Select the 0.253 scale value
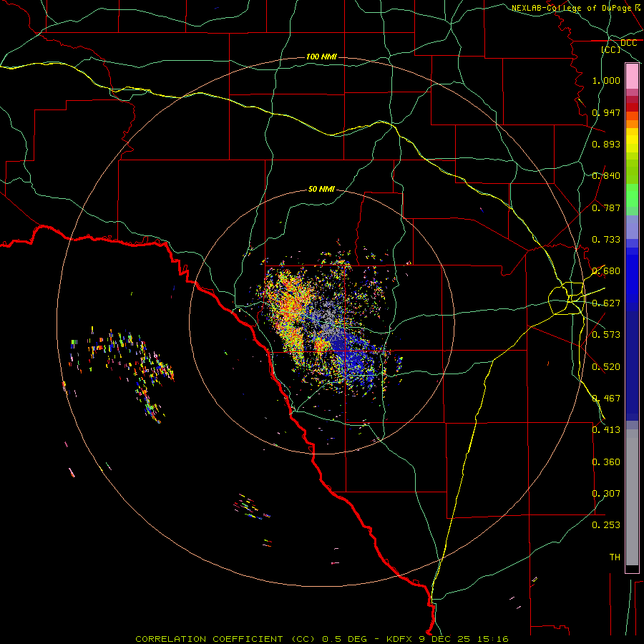644x644 pixels. click(x=606, y=525)
